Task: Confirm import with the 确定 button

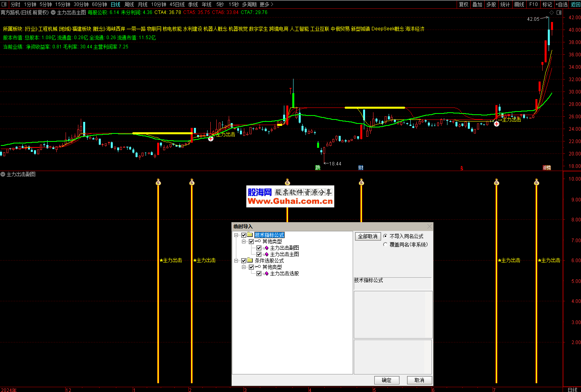Action: click(x=387, y=380)
